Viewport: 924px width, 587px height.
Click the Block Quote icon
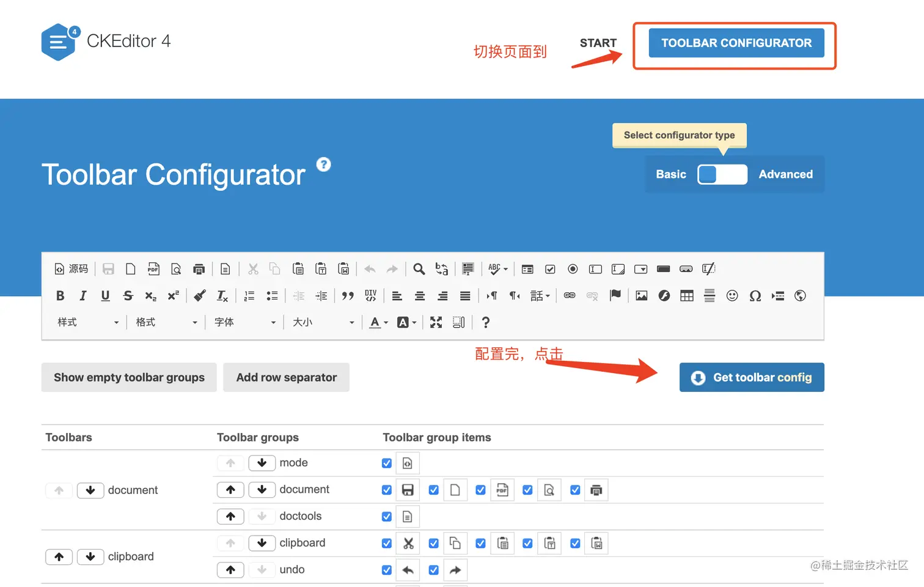(348, 296)
